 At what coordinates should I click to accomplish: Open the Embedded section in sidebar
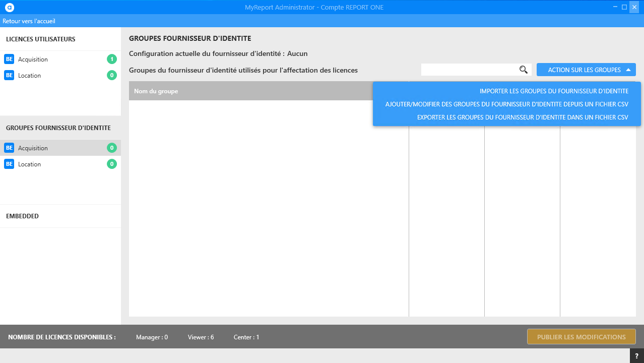pyautogui.click(x=23, y=216)
